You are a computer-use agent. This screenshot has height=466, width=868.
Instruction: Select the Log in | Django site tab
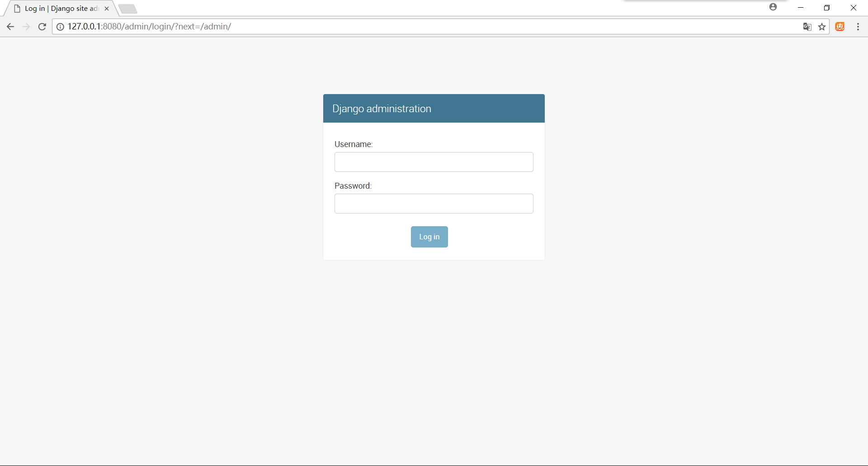61,9
